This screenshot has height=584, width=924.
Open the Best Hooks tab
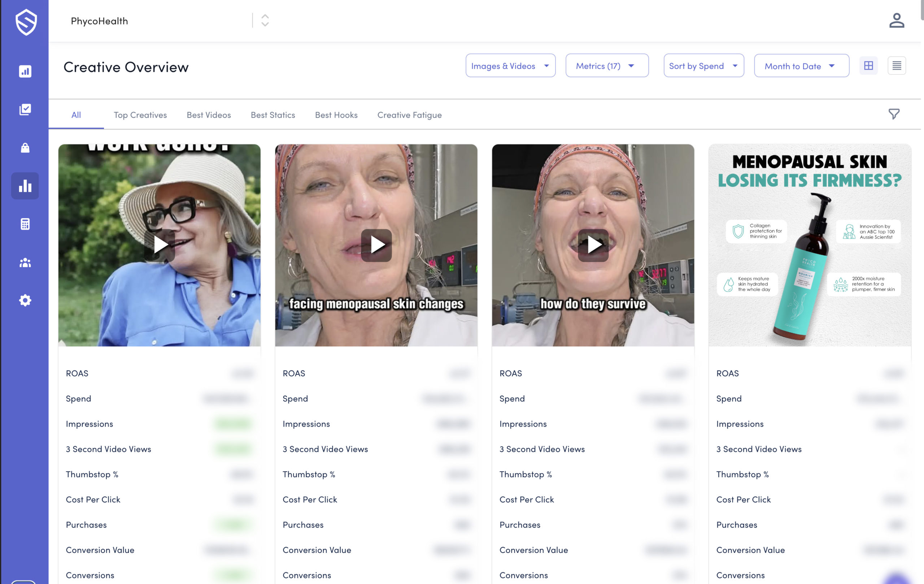(336, 115)
